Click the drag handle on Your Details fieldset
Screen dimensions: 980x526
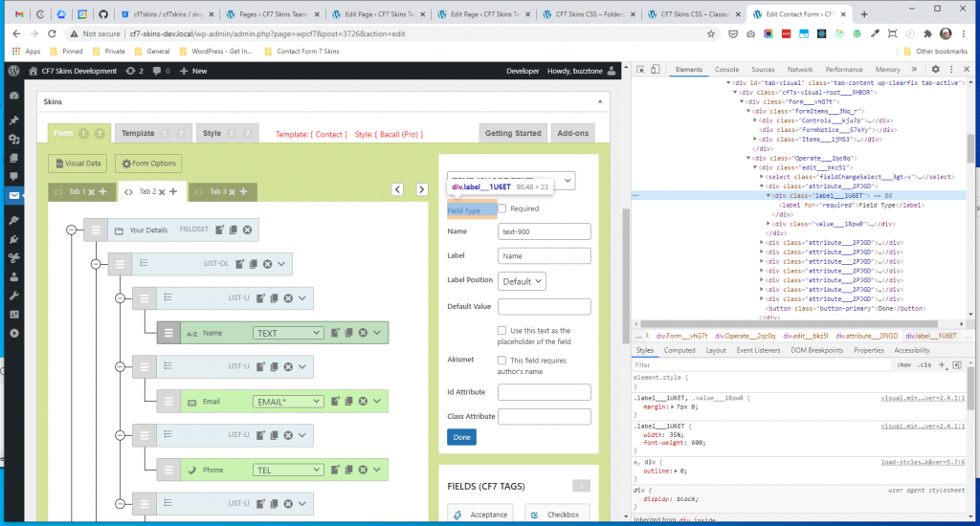click(94, 230)
